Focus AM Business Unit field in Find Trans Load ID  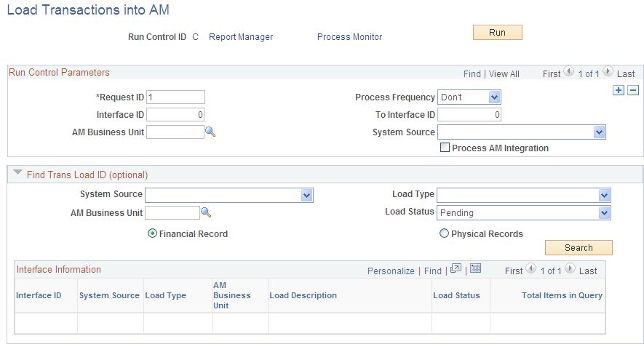tap(172, 212)
